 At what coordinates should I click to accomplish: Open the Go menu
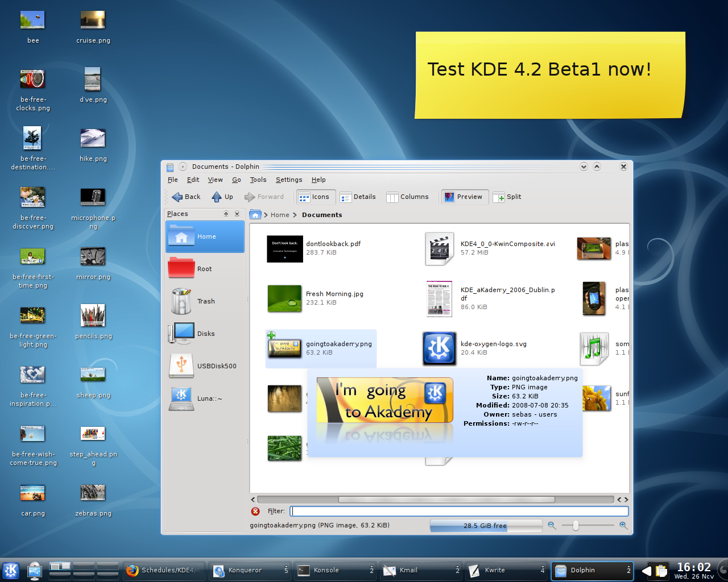[x=237, y=180]
